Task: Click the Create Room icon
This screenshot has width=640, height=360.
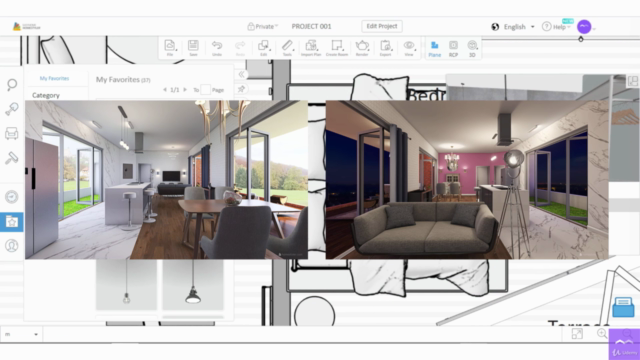Action: tap(337, 48)
